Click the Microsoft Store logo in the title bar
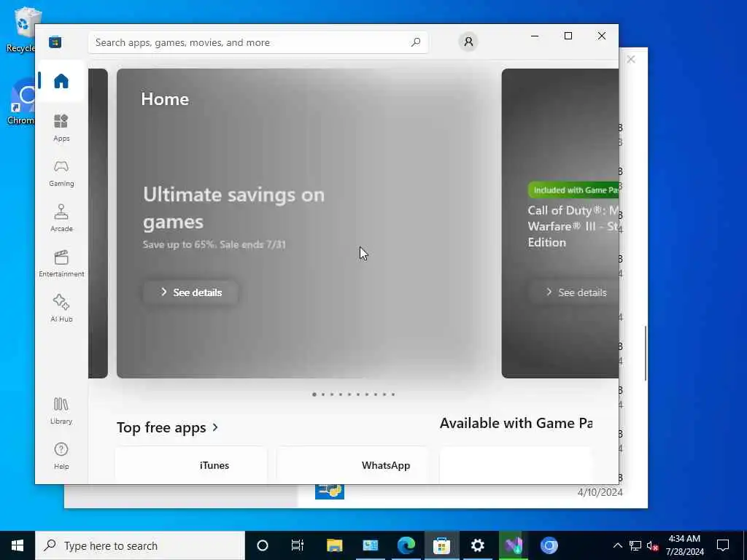 coord(55,42)
